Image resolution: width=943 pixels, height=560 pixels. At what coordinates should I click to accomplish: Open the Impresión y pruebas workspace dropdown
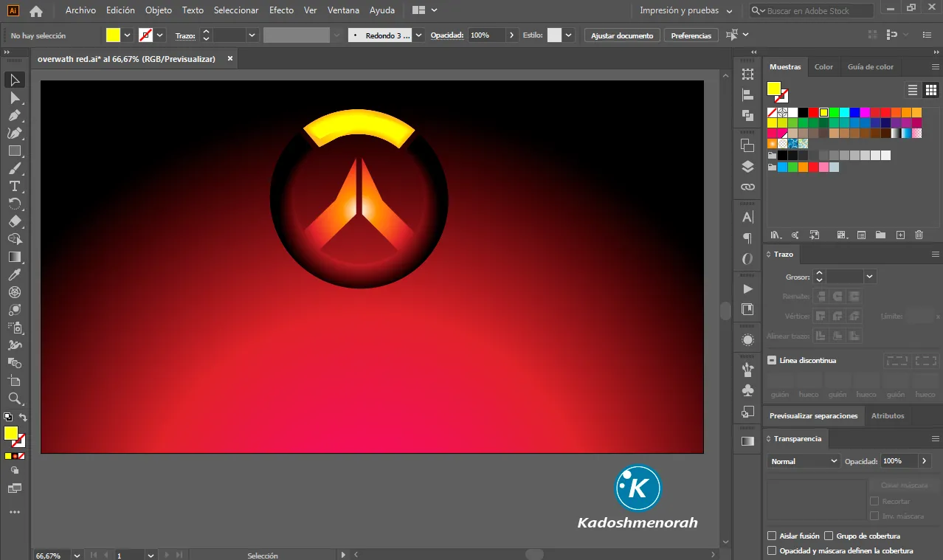(x=685, y=11)
